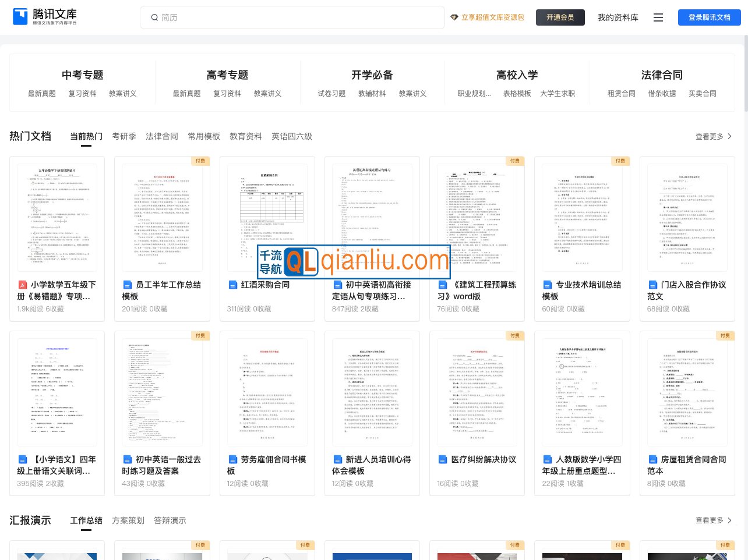Expand 查看更多 for the 热门文档 section
This screenshot has height=560, width=748.
point(713,136)
